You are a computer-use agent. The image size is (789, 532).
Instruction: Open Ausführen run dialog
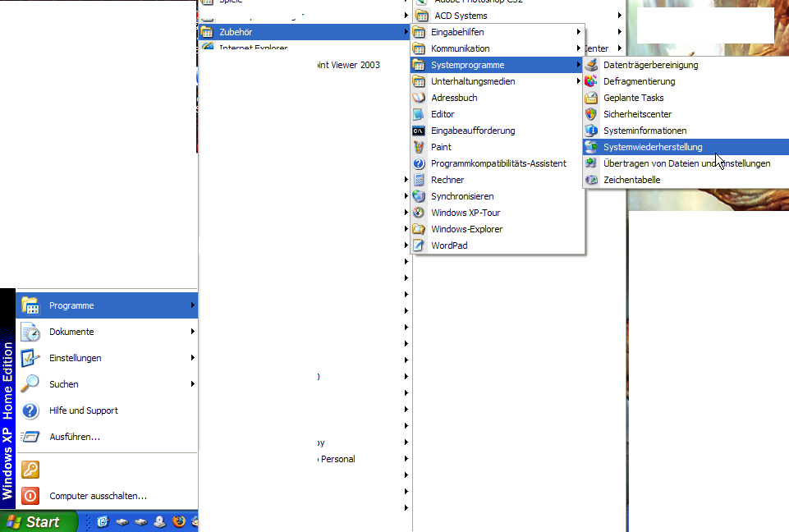pos(108,437)
